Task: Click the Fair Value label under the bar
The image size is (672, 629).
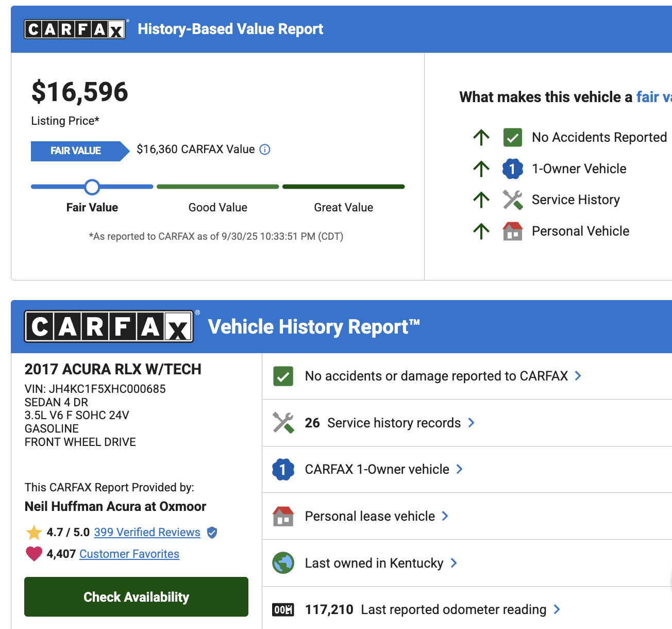Action: (x=92, y=207)
